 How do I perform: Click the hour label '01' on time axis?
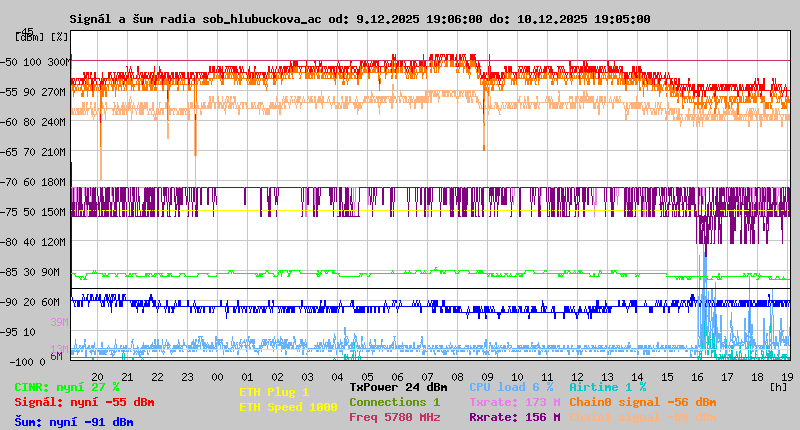(x=247, y=377)
